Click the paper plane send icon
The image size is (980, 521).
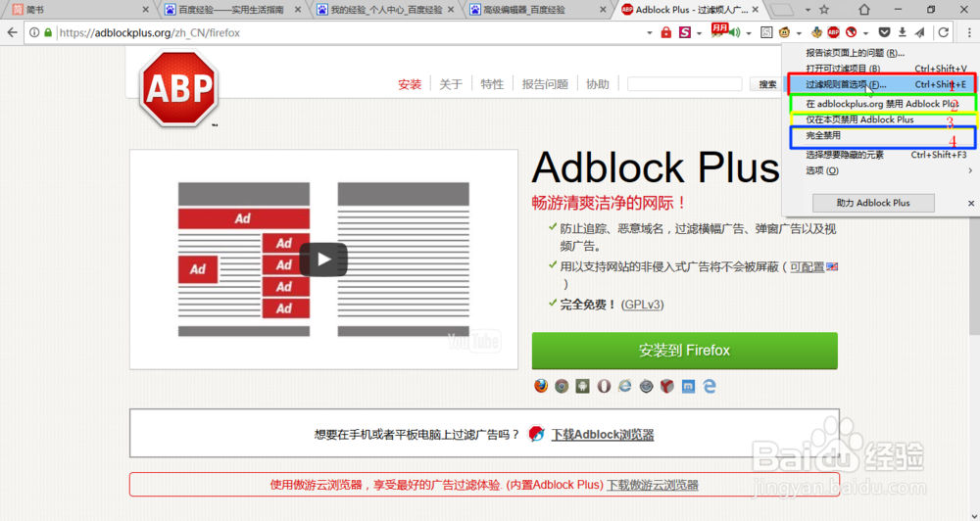[x=920, y=32]
